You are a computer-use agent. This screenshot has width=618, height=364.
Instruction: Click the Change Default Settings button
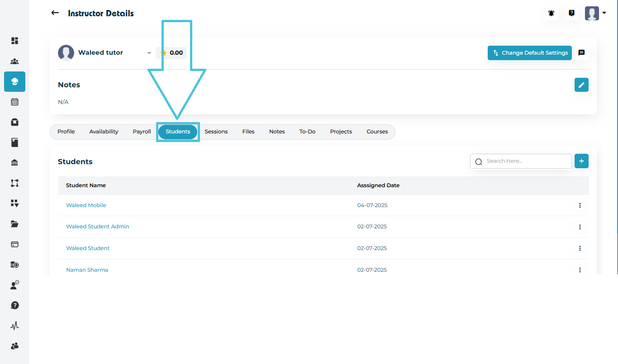tap(530, 53)
